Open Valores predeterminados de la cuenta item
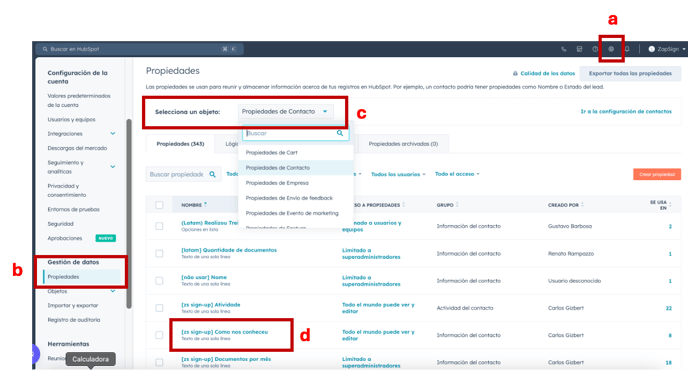The width and height of the screenshot is (688, 370). click(x=79, y=101)
